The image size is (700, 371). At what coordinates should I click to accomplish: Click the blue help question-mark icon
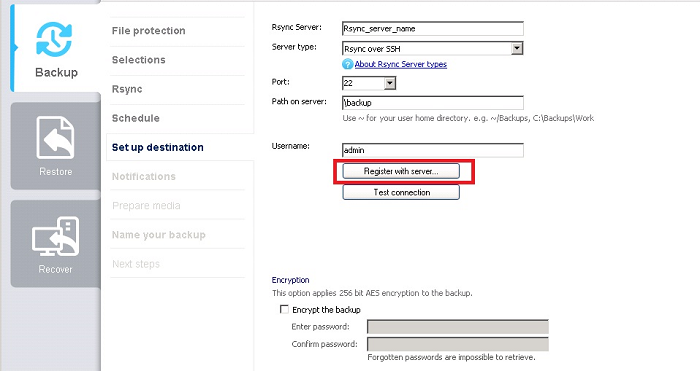[x=347, y=64]
